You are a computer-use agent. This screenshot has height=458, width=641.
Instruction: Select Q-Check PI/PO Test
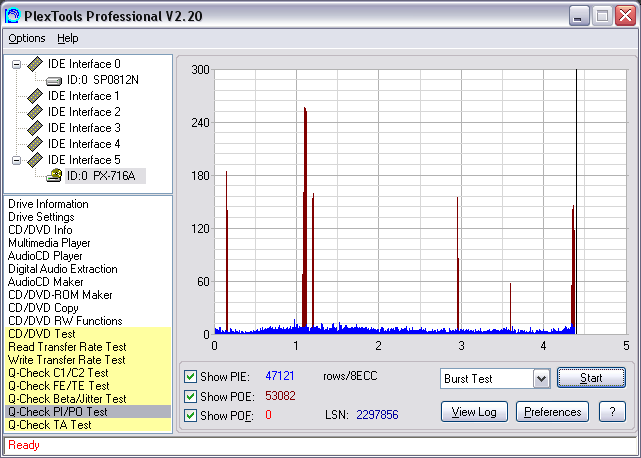pyautogui.click(x=88, y=412)
